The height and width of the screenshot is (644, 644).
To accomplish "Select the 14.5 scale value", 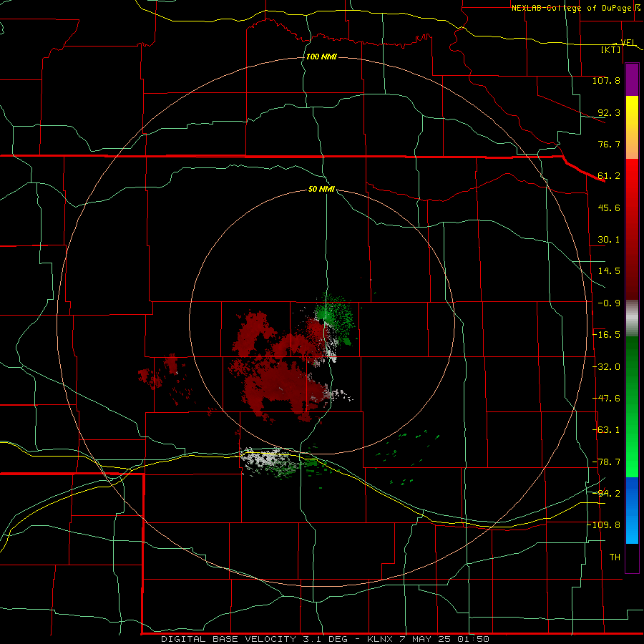I will (609, 271).
